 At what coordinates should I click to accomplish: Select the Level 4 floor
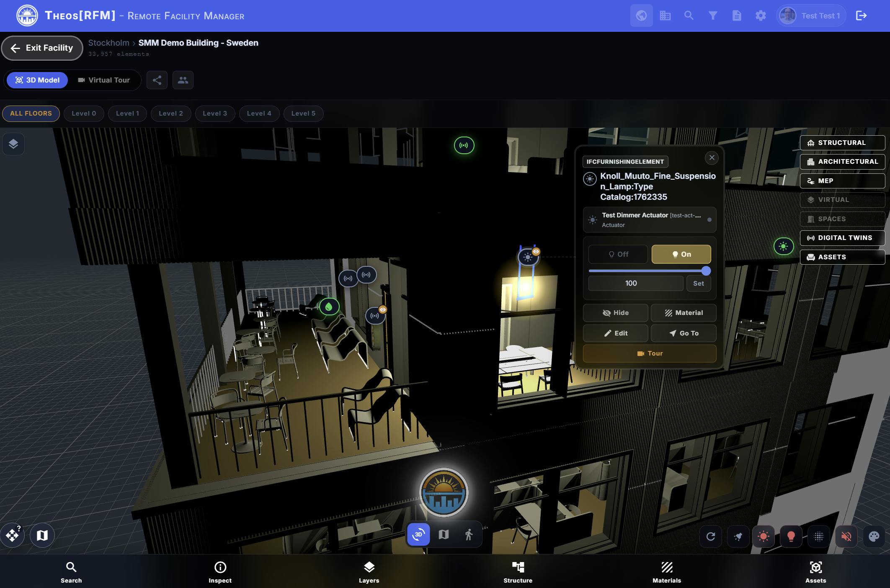click(259, 113)
